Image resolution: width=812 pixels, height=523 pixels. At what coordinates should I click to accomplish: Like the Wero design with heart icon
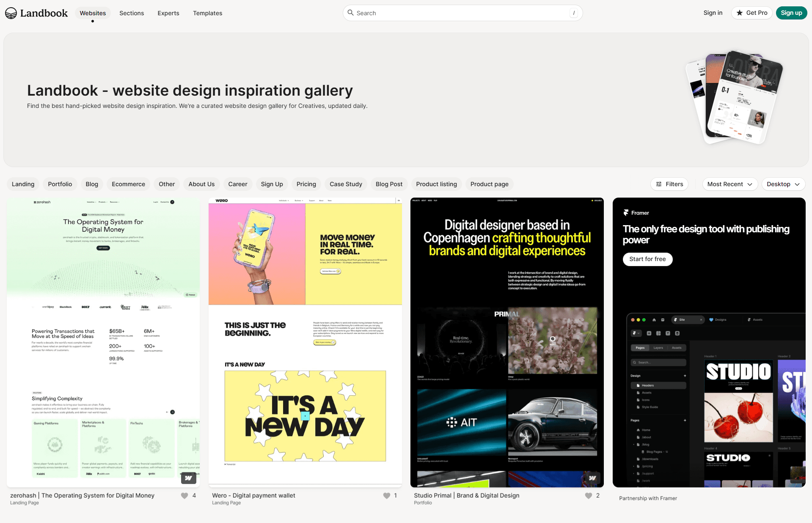tap(387, 495)
